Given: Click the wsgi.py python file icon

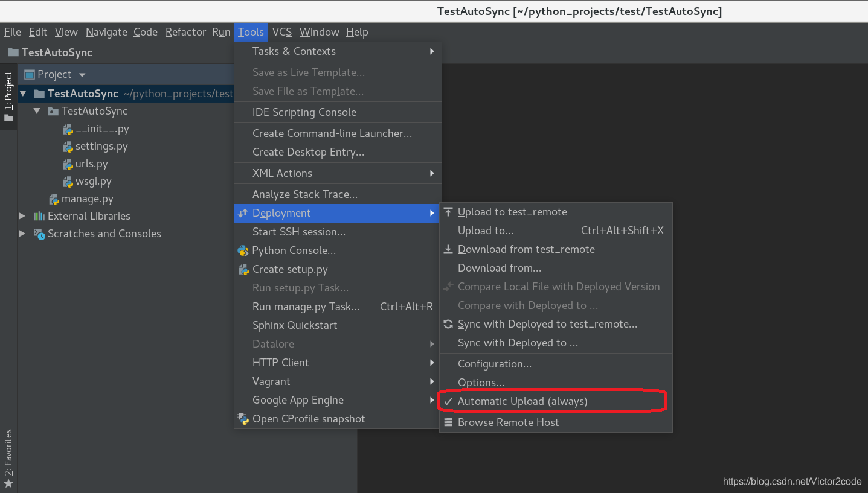Looking at the screenshot, I should coord(68,182).
